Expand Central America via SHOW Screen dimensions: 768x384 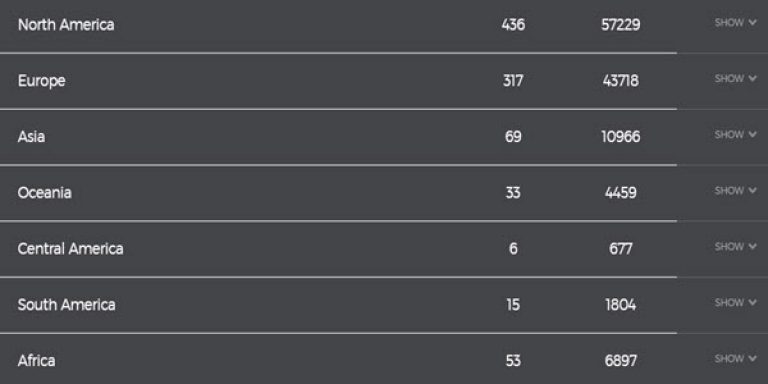pyautogui.click(x=735, y=247)
